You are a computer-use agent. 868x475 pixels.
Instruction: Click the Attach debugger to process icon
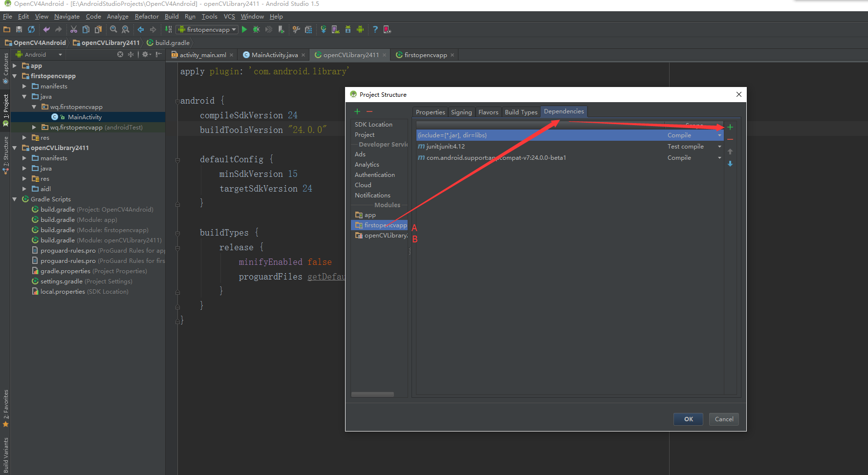[281, 29]
